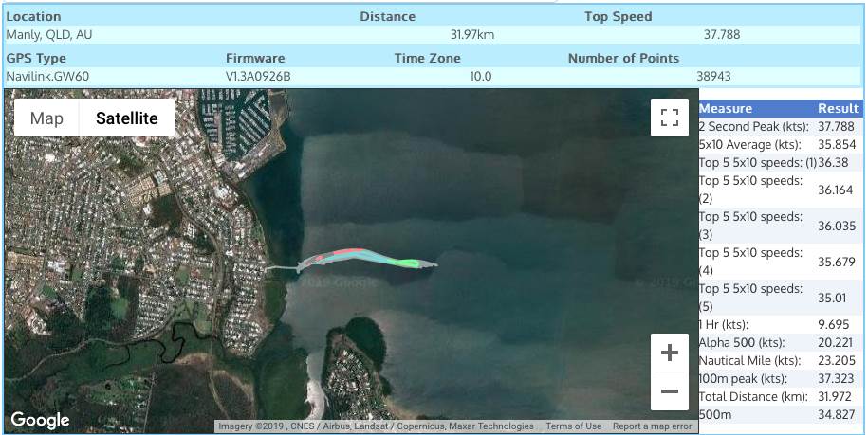
Task: Zoom in on the map with plus button
Action: (670, 353)
